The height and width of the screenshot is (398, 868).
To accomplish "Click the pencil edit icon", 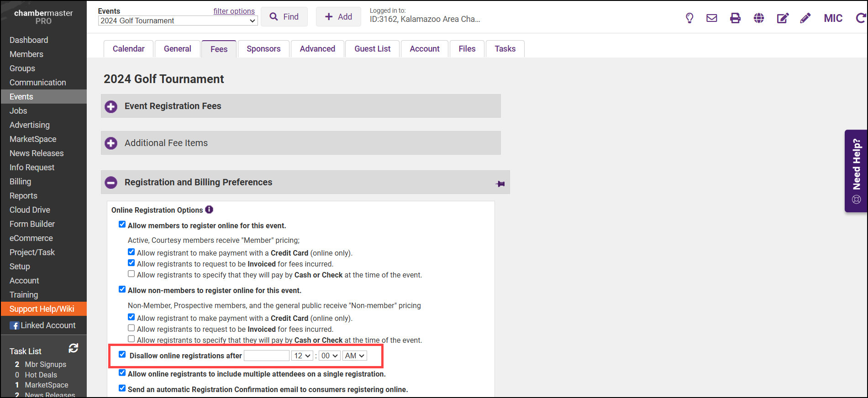I will point(805,18).
